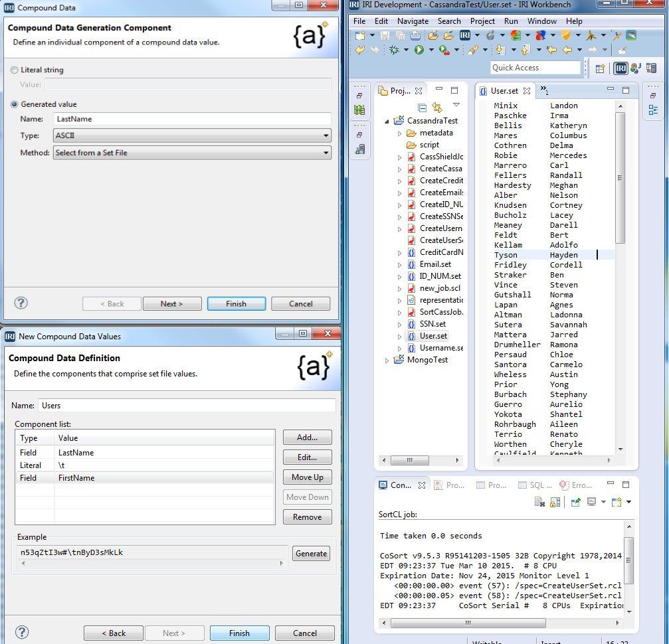
Task: Click the map icon in left trim bar
Action: (359, 110)
